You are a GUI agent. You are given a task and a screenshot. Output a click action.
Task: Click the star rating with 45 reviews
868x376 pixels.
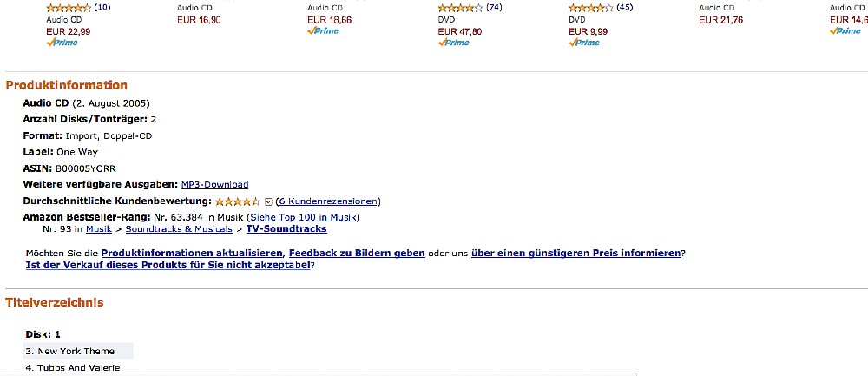coord(591,8)
